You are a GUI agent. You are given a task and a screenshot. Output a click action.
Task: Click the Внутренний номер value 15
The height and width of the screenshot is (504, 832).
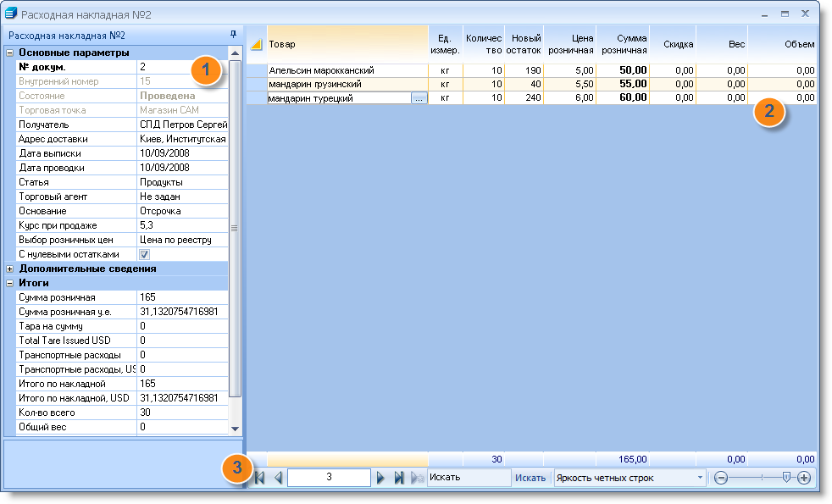(x=182, y=81)
